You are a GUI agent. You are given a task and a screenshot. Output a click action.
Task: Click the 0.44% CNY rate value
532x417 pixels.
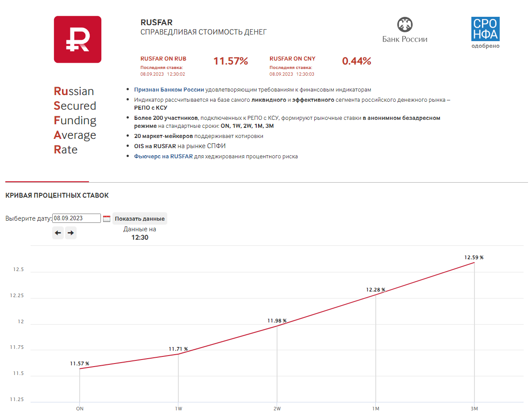(357, 61)
